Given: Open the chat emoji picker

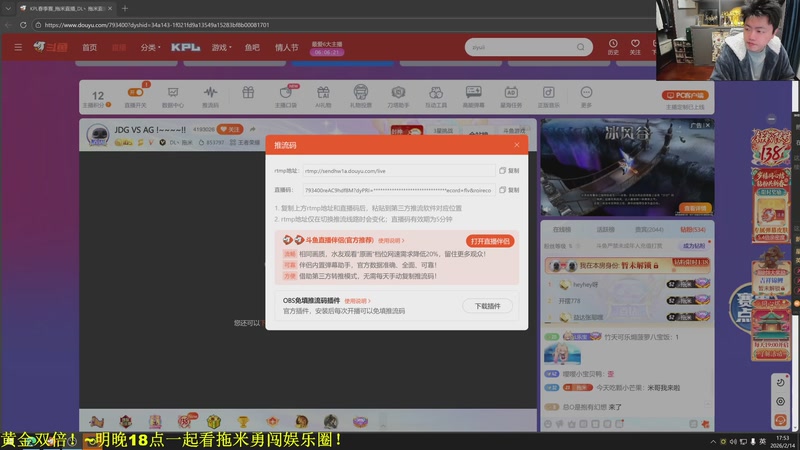Looking at the screenshot, I should pyautogui.click(x=548, y=424).
